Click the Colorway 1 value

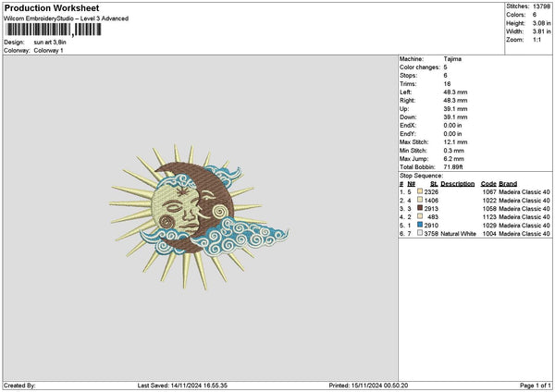click(x=48, y=50)
